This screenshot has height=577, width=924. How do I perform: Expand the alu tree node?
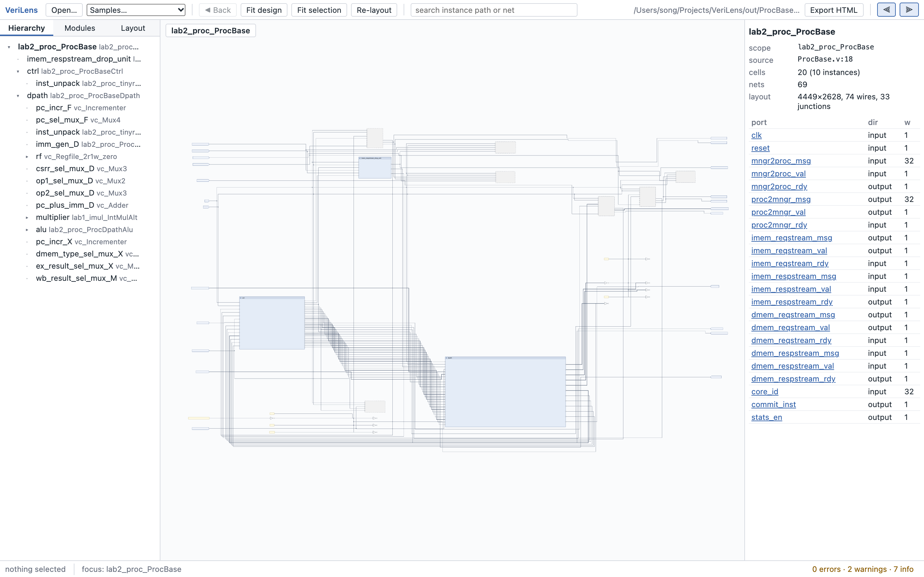click(x=27, y=230)
